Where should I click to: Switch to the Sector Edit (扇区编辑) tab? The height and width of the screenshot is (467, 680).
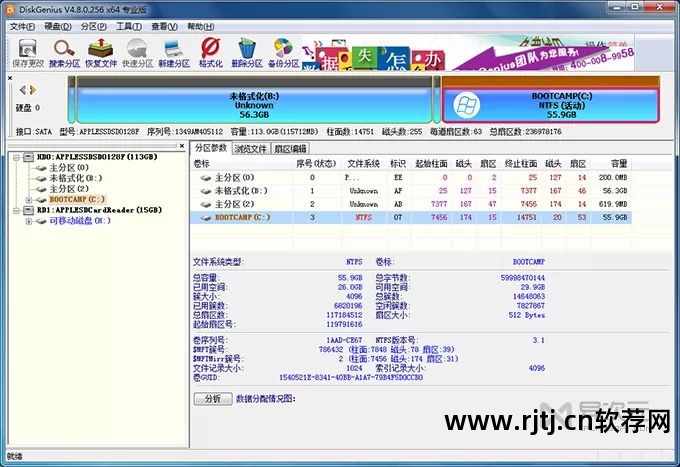tap(290, 149)
